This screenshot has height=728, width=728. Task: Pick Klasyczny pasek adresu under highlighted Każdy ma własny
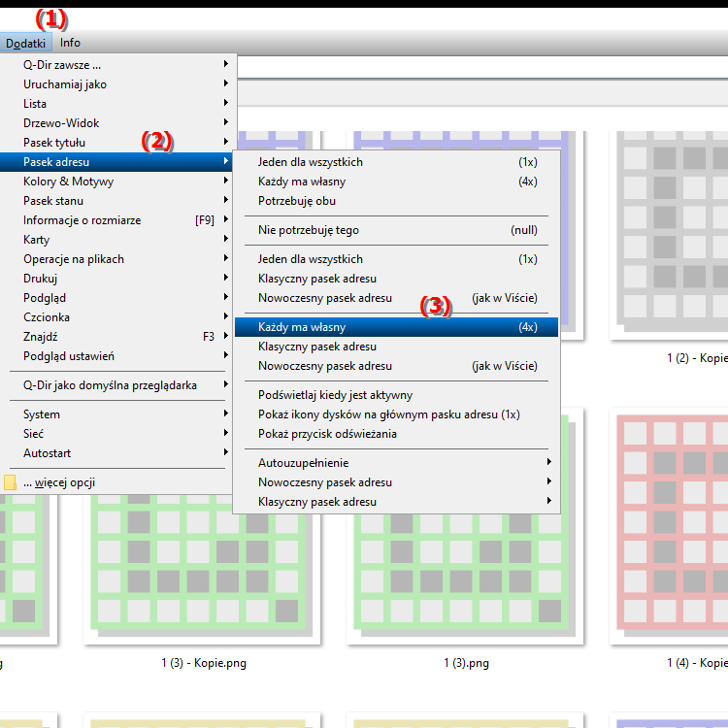pos(396,347)
